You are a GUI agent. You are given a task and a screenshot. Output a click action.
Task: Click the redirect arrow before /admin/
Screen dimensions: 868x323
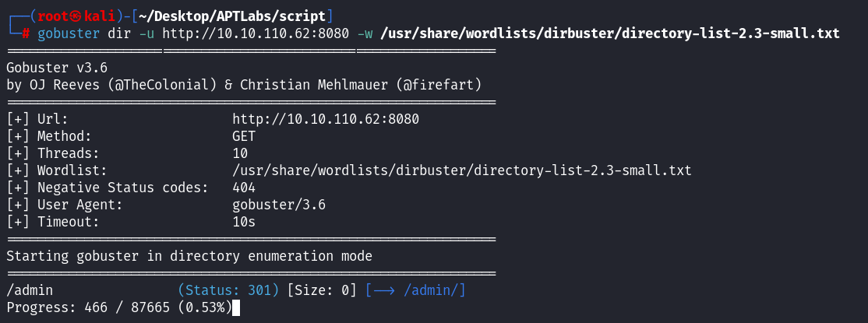386,290
